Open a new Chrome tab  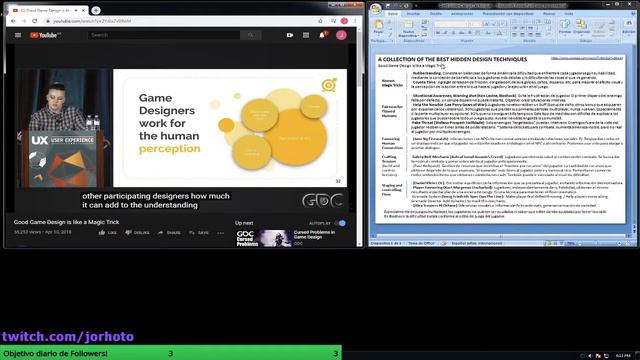(x=96, y=10)
